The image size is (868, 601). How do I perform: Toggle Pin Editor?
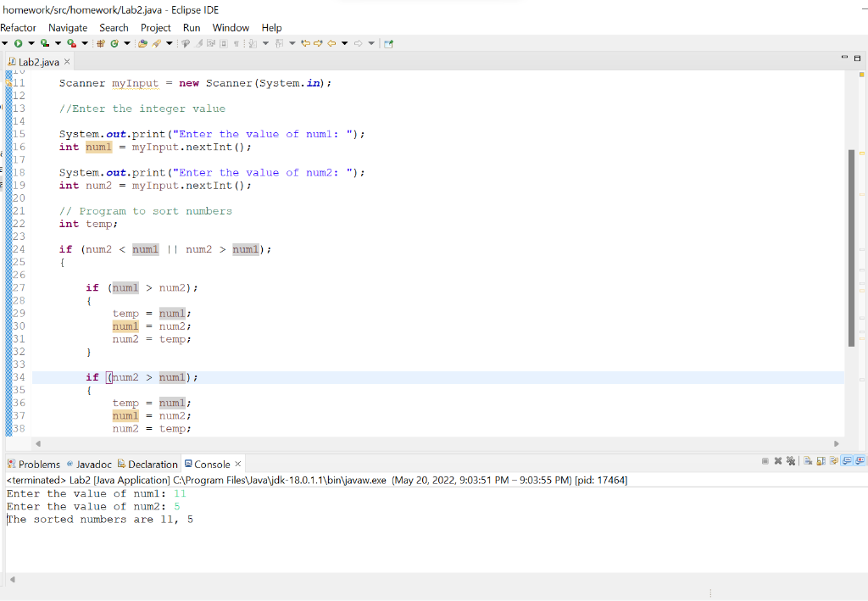coord(388,43)
